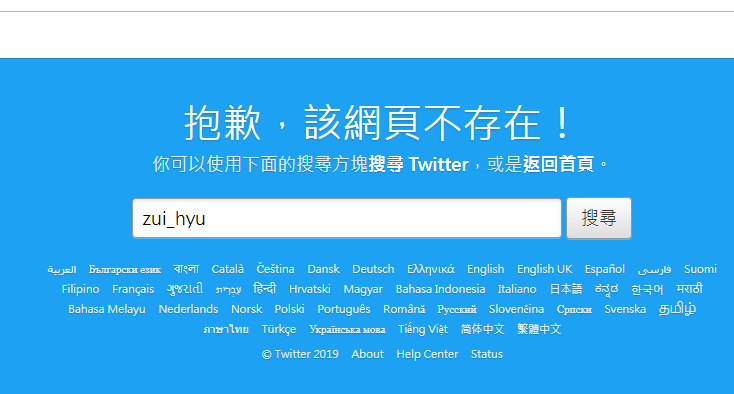Screen dimensions: 734x394
Task: Switch language to हिन्दी
Action: (264, 289)
